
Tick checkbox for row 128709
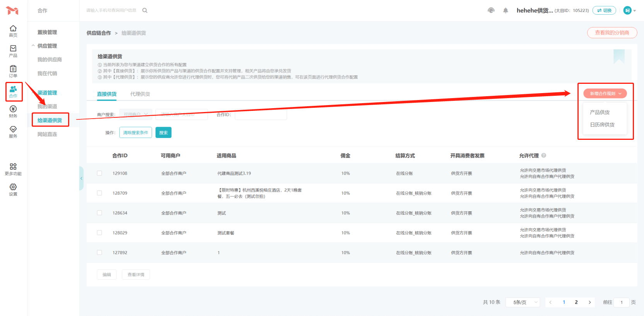[x=99, y=193]
